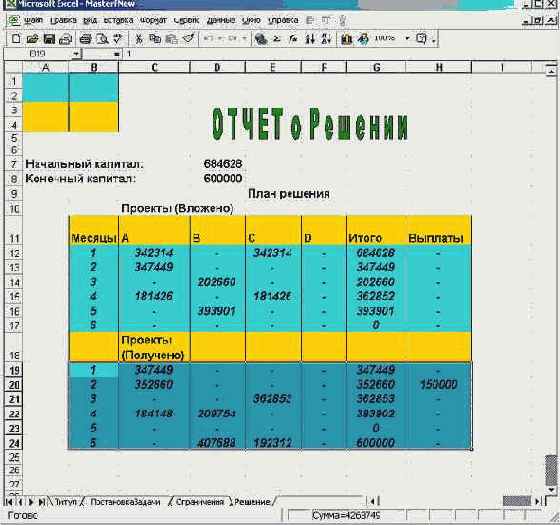Switch to the ПостановкаЗадачи sheet tab

125,502
